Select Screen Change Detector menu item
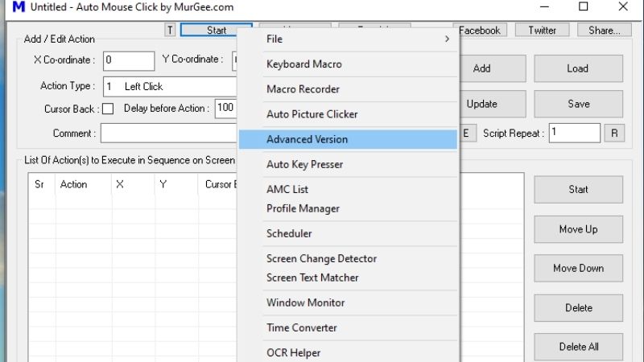The height and width of the screenshot is (362, 644). coord(348,258)
